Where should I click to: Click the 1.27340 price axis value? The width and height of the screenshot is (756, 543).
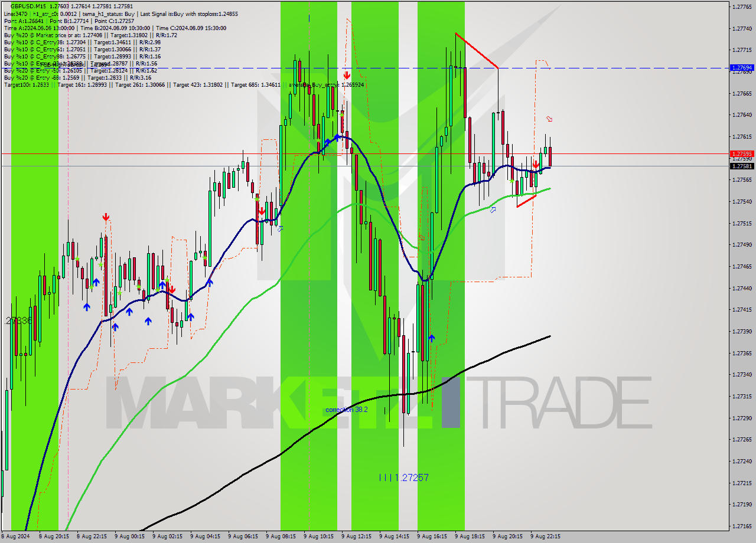pyautogui.click(x=742, y=374)
